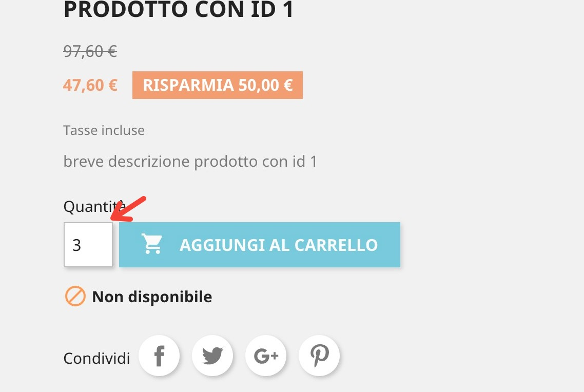Click the orange unavailable circle-slash icon
Image resolution: width=584 pixels, height=392 pixels.
[75, 297]
